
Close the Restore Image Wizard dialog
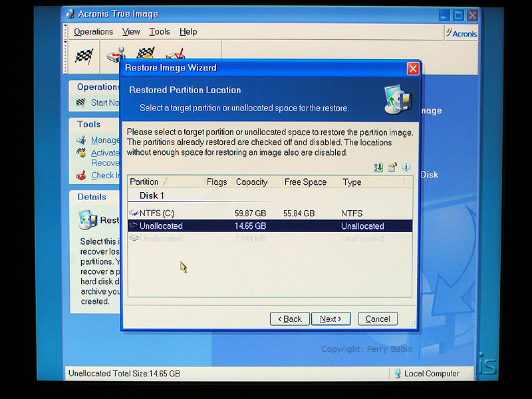coord(413,69)
